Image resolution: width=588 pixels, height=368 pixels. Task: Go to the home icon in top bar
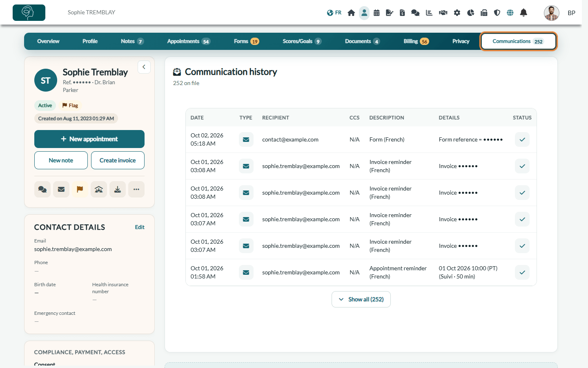click(351, 13)
